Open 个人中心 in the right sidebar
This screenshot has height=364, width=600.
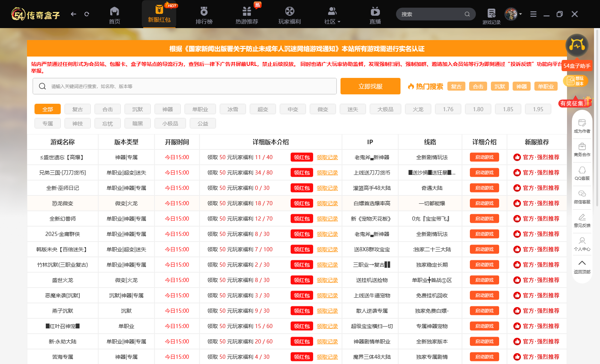click(582, 244)
